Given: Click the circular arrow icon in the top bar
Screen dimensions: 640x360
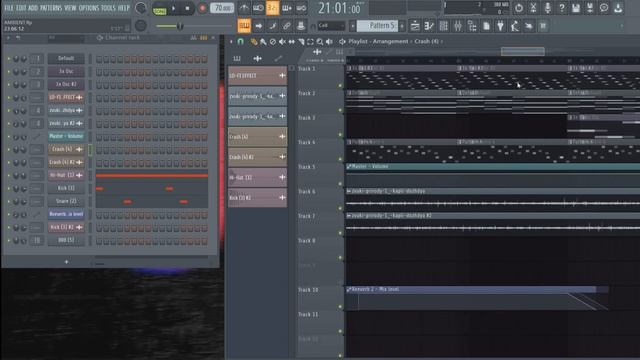Looking at the screenshot, I should click(x=518, y=8).
